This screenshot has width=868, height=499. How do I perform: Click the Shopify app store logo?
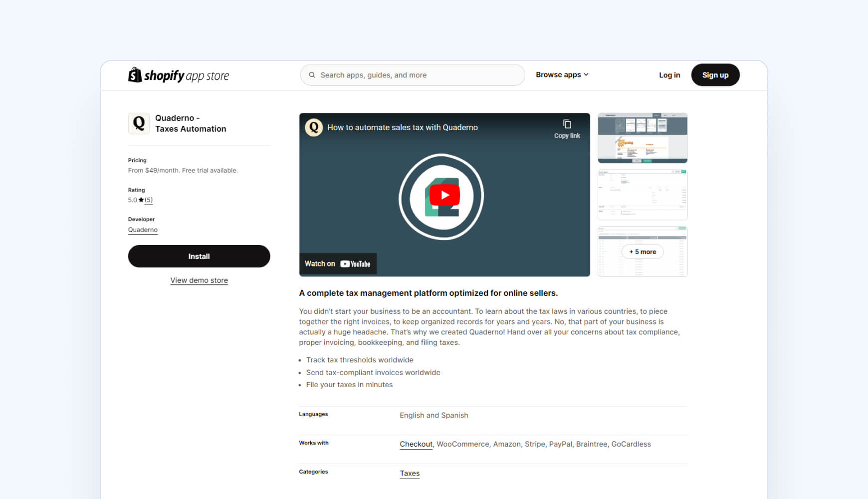[x=179, y=75]
